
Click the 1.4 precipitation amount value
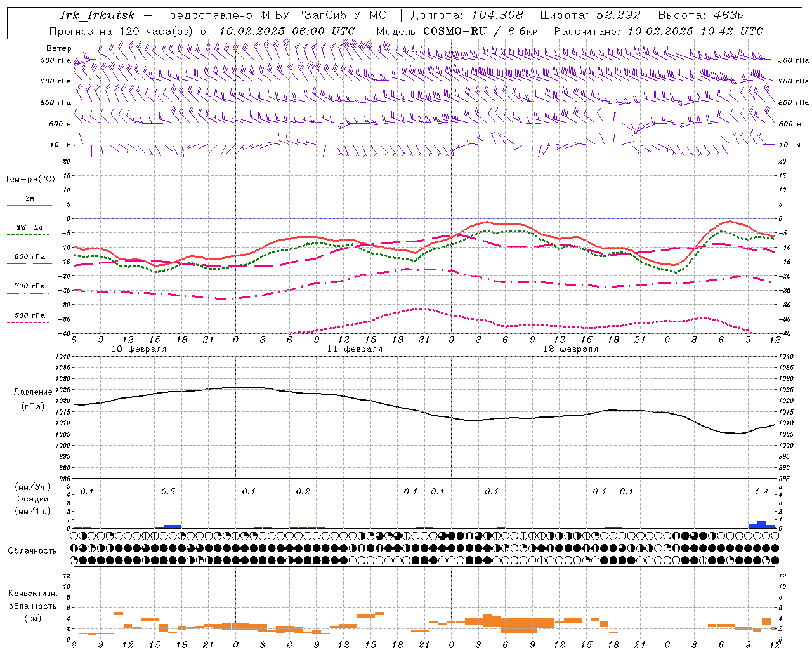pyautogui.click(x=761, y=492)
